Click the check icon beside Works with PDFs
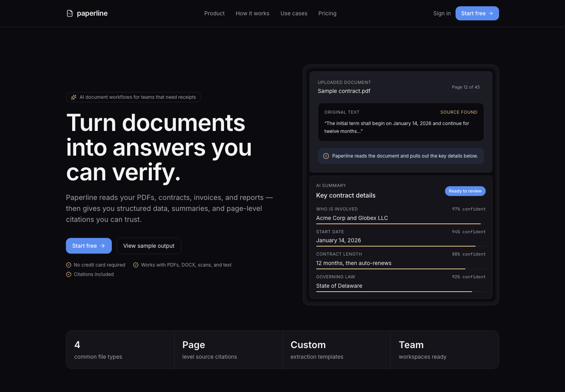This screenshot has width=565, height=392. coord(136,265)
